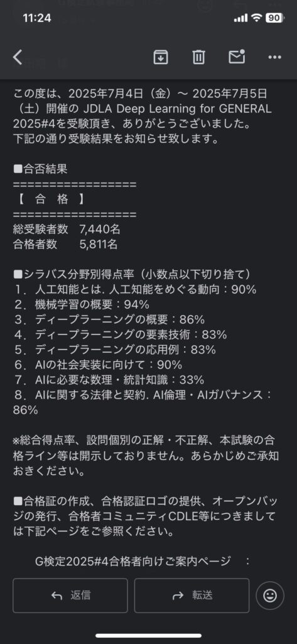
Task: Tap the 機械学習の概要:94% line
Action: (81, 304)
